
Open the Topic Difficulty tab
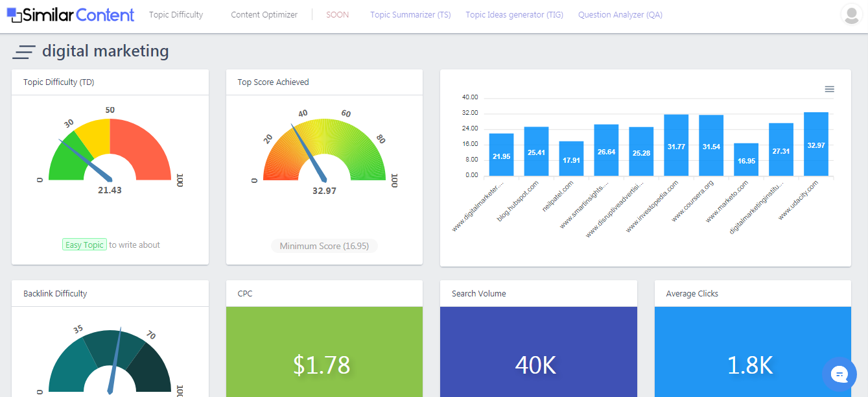point(176,15)
